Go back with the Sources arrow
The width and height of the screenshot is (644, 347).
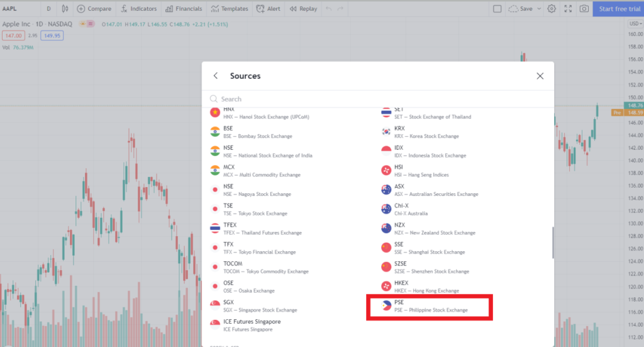click(x=216, y=76)
